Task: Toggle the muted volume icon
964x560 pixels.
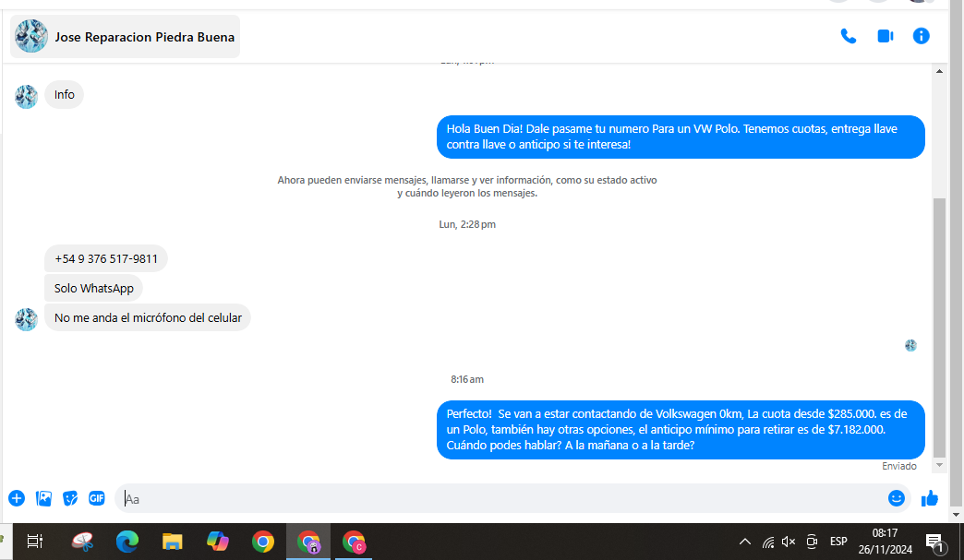Action: [789, 542]
